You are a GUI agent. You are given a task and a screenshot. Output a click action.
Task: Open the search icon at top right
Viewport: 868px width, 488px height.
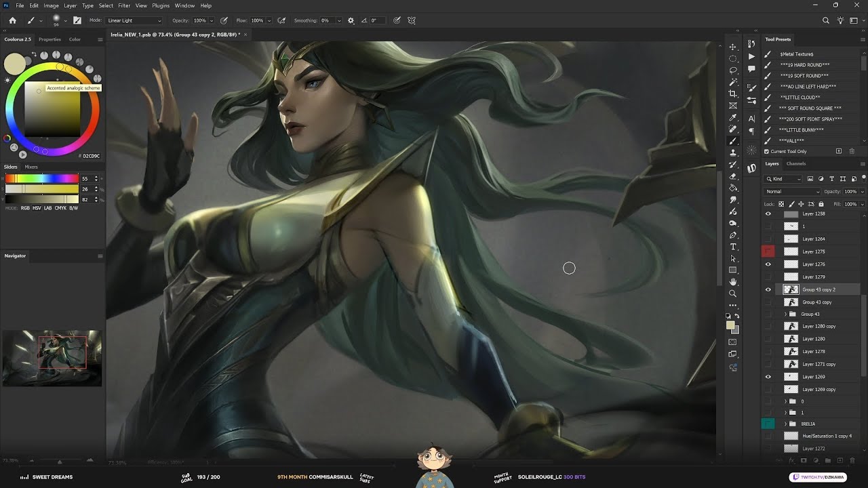click(x=825, y=20)
